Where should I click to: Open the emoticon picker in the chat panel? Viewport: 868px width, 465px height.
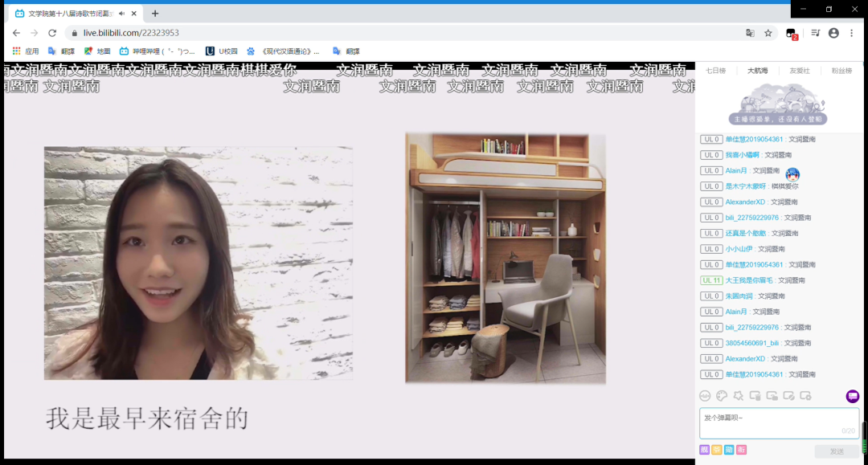[x=705, y=395]
